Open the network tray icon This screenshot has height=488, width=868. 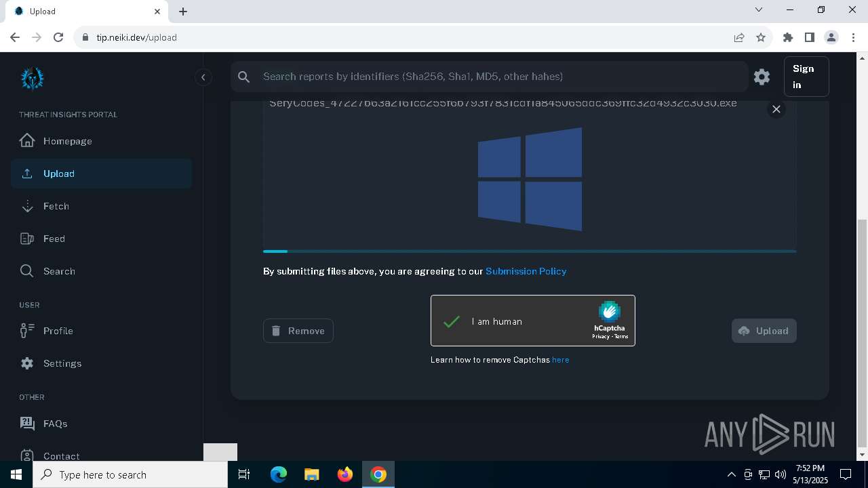[764, 474]
